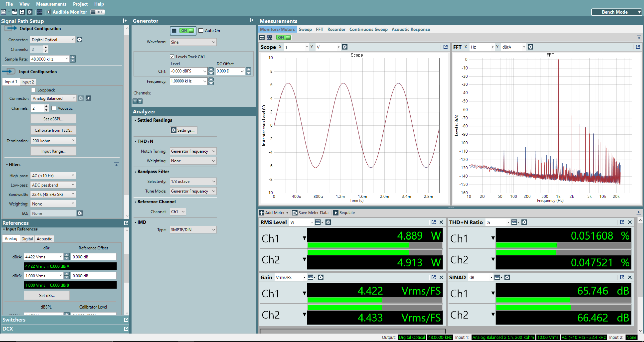Click Input Range... button
Image resolution: width=644 pixels, height=342 pixels.
click(x=53, y=151)
